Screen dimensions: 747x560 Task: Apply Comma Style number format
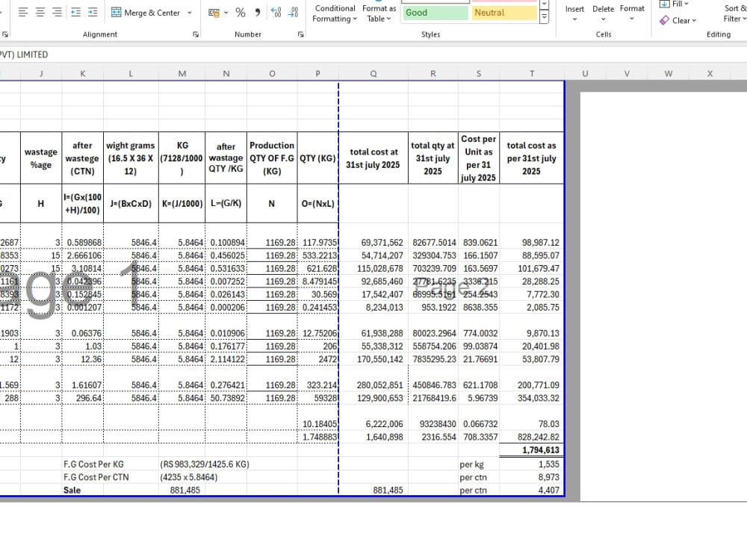[x=258, y=13]
